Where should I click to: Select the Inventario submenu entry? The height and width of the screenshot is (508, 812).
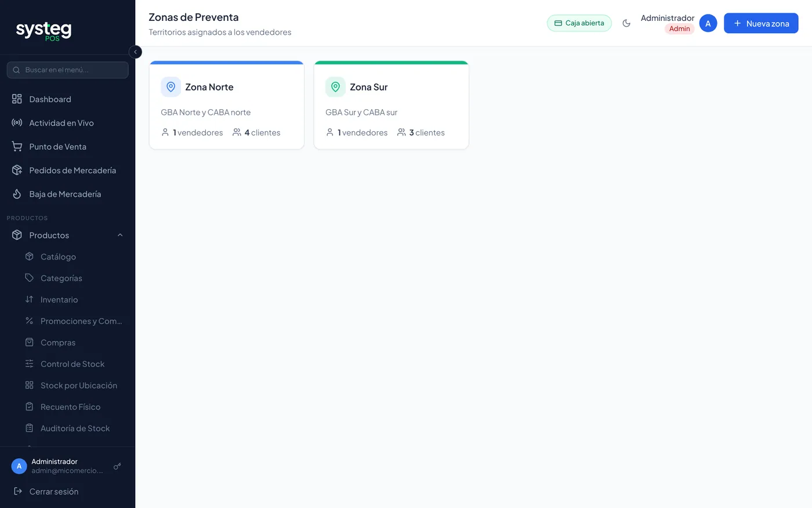click(73, 300)
